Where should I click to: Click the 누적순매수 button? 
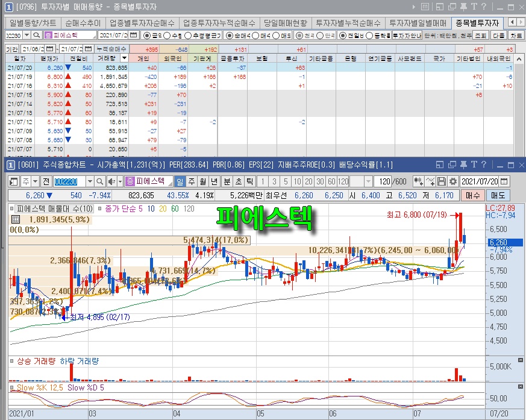click(x=111, y=49)
